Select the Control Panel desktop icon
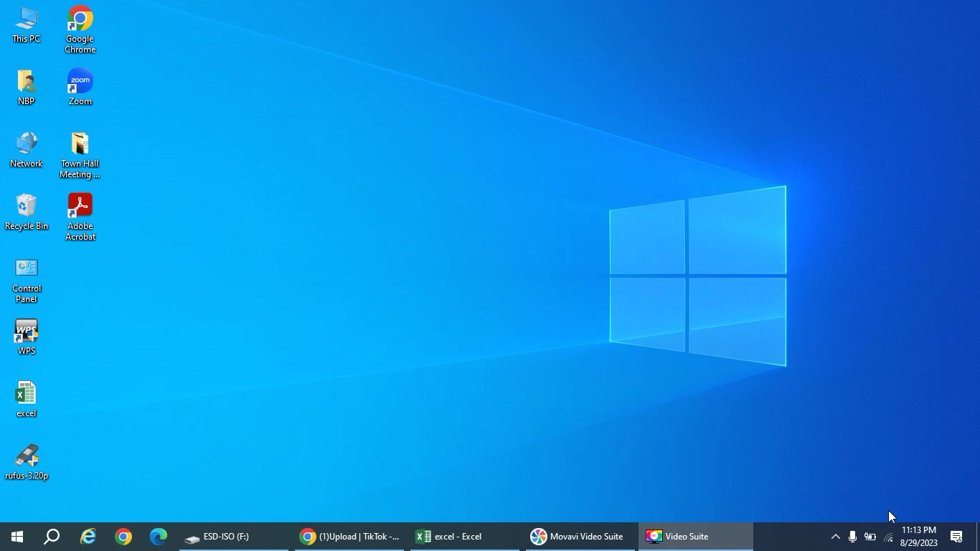The width and height of the screenshot is (980, 551). click(27, 279)
